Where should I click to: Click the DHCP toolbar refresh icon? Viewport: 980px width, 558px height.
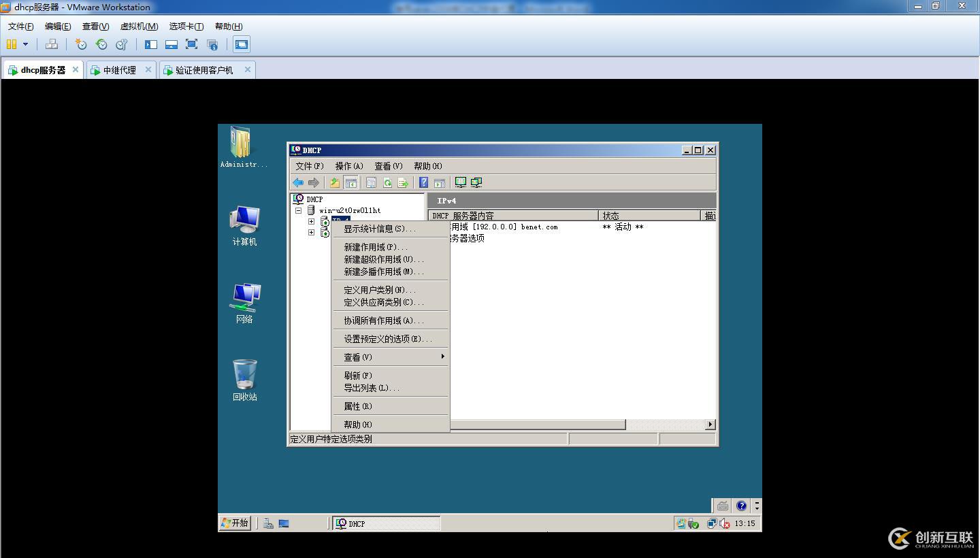[x=387, y=182]
